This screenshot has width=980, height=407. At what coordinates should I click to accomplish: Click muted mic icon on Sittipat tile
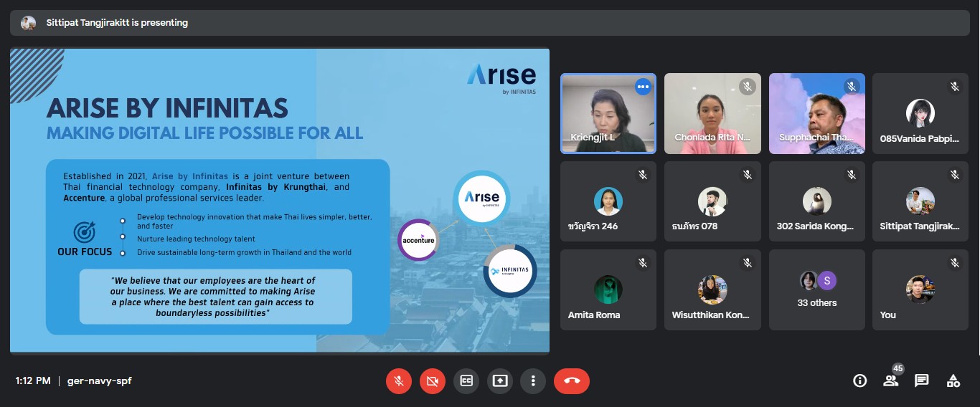pyautogui.click(x=955, y=175)
